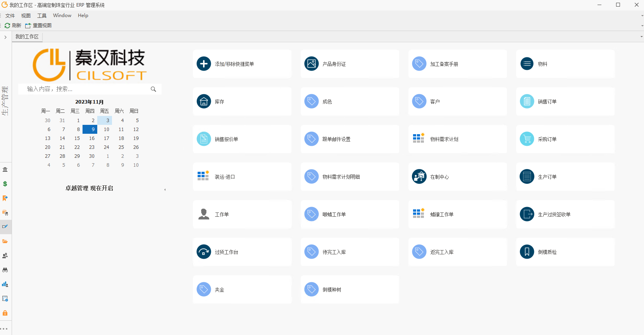The height and width of the screenshot is (335, 644).
Task: Click the 添加/移除快捷菜单 plus icon
Action: point(204,64)
